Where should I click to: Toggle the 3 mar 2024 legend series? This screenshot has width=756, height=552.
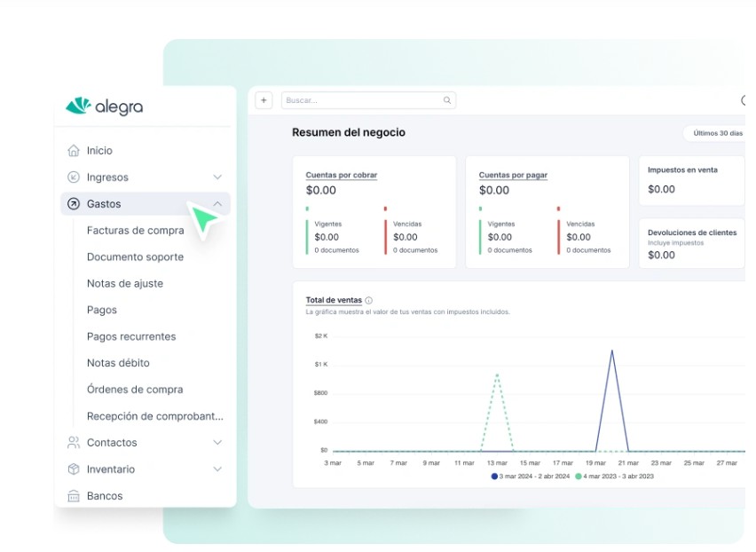(532, 477)
